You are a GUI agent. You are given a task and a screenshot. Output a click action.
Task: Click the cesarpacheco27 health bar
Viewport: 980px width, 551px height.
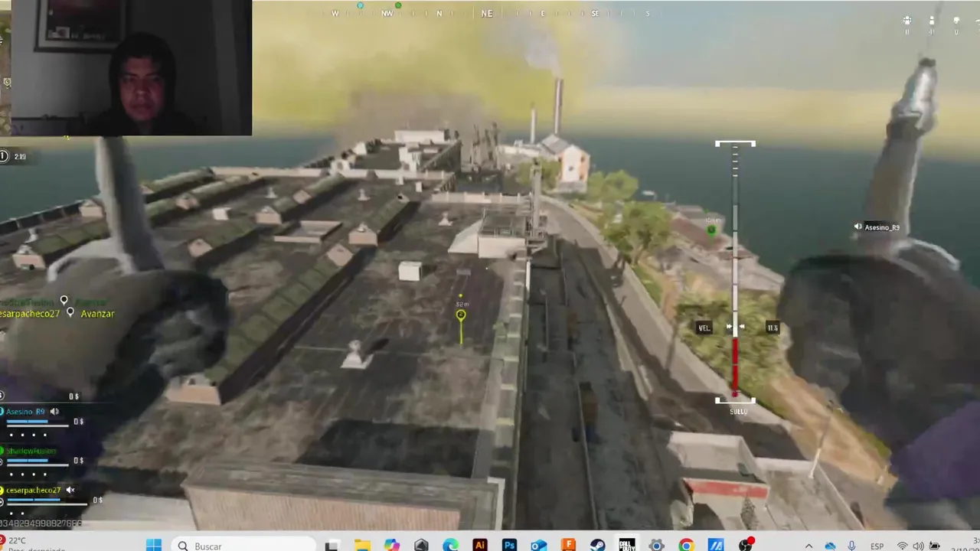pos(47,503)
